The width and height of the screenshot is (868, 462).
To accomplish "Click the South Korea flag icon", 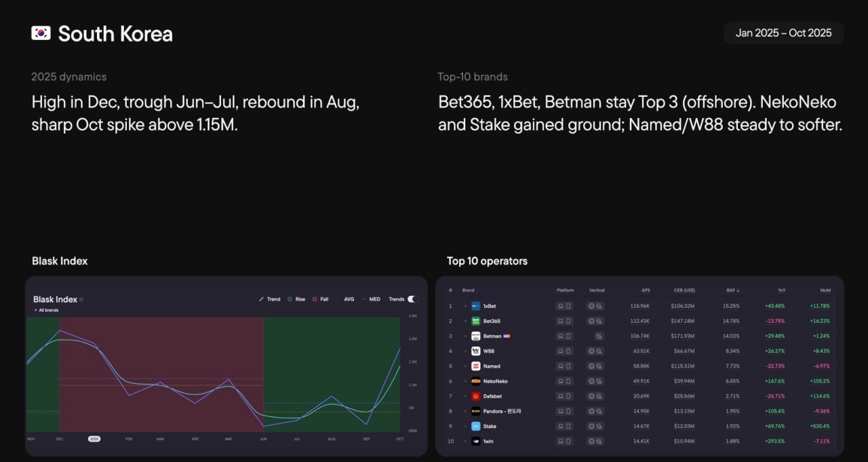I will 41,33.
